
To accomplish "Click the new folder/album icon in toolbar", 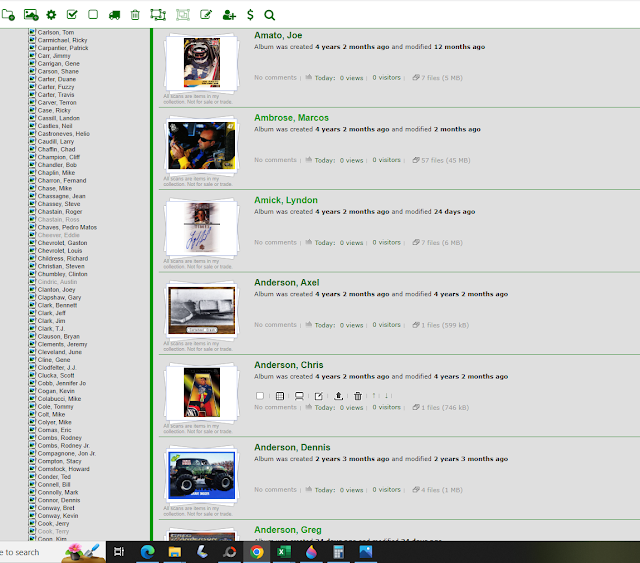I will (x=8, y=15).
